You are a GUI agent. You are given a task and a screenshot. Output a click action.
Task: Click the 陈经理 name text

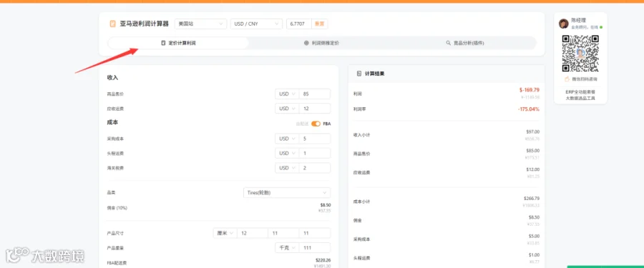(578, 20)
